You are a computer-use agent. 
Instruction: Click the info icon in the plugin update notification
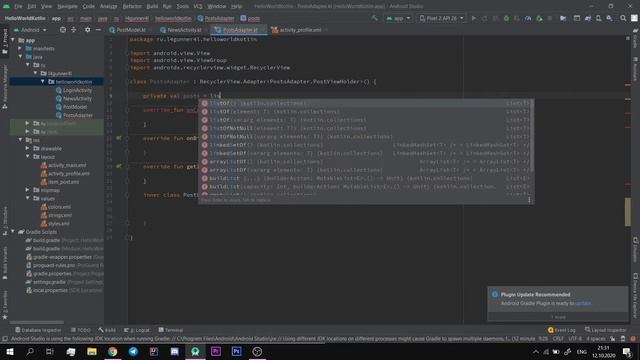[495, 294]
